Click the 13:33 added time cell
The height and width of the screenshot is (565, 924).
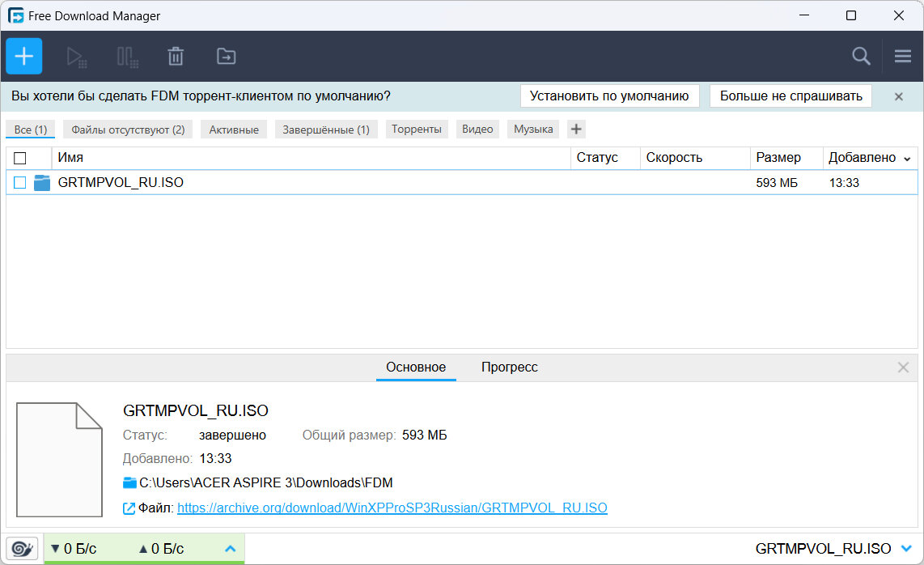[x=844, y=183]
